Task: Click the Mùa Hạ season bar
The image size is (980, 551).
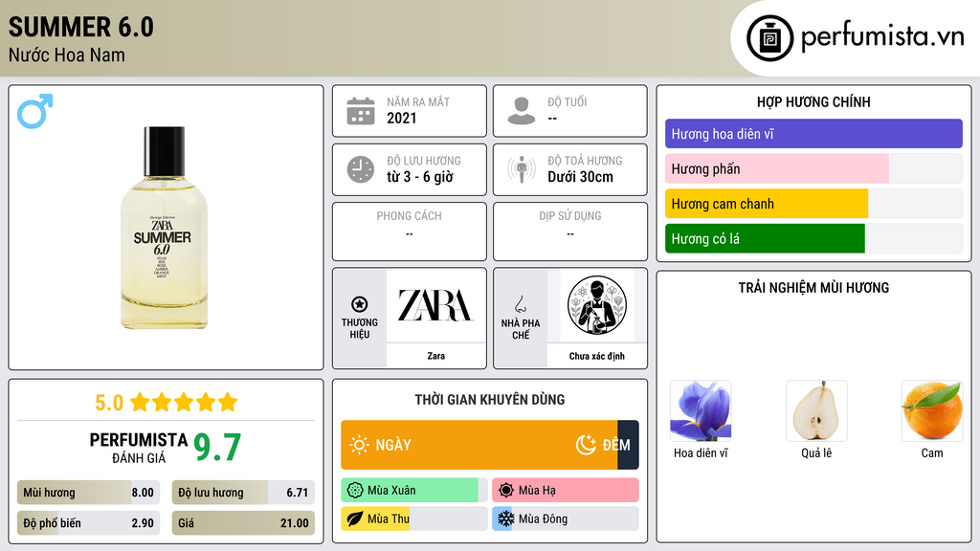Action: click(565, 491)
